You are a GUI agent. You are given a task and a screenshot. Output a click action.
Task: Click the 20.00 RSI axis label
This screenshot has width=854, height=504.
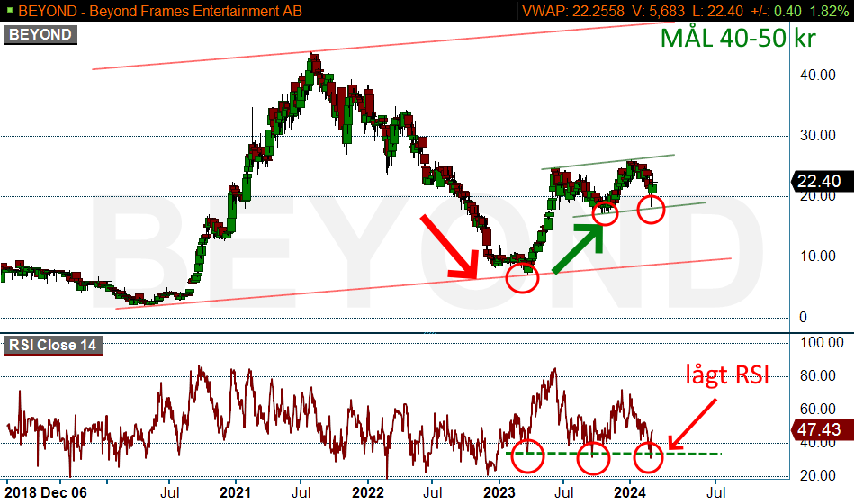point(817,476)
